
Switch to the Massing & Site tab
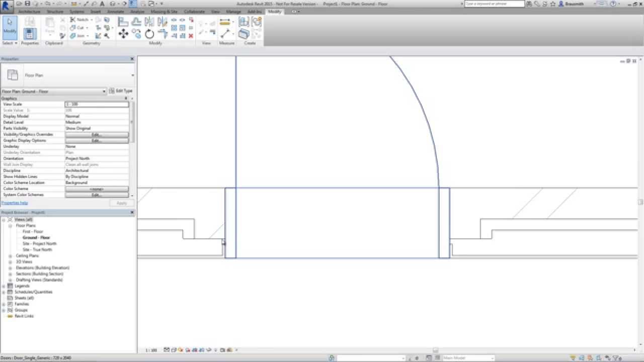[x=164, y=11]
